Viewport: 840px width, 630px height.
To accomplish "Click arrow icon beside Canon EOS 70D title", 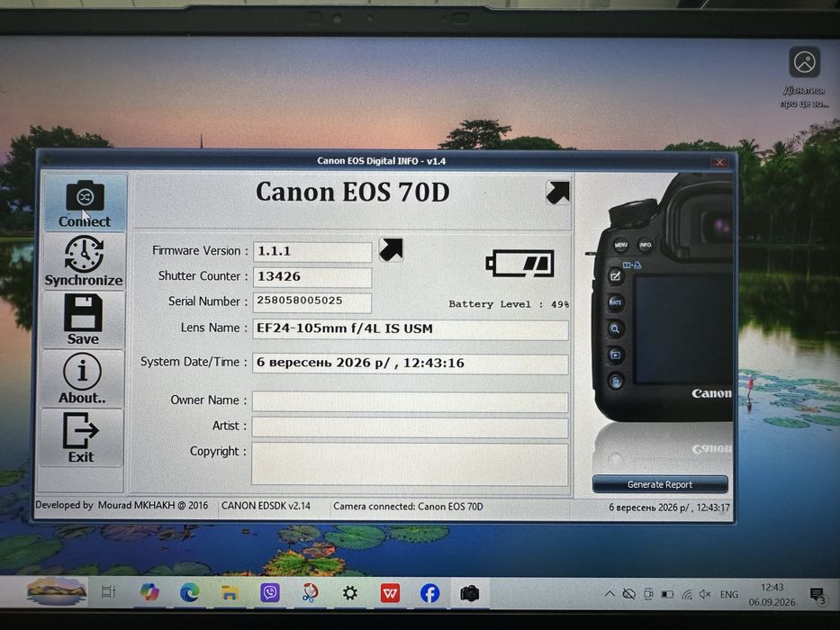I will coord(557,193).
